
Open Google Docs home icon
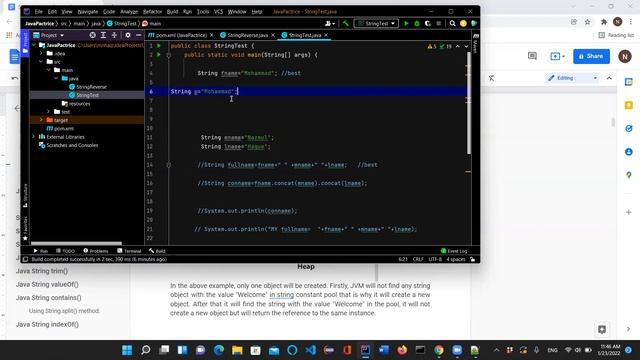[14, 57]
